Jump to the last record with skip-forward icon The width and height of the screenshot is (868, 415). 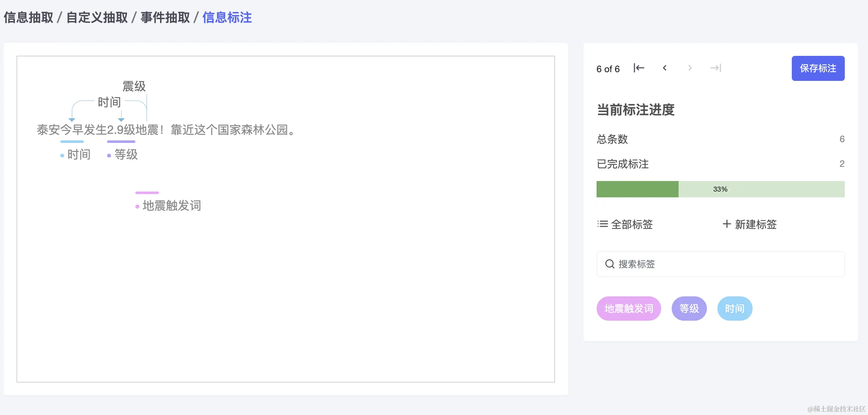click(x=715, y=68)
